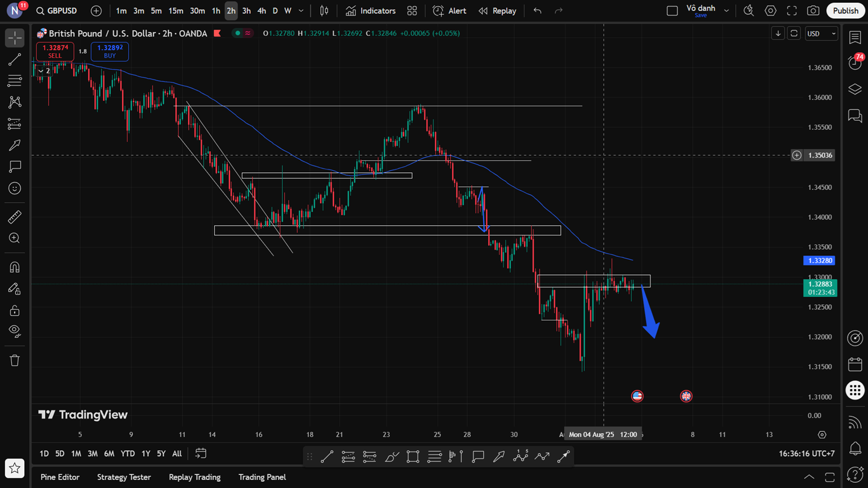Open the timezone 16:36:16 UTC+7 setting
The width and height of the screenshot is (868, 488).
pos(806,454)
